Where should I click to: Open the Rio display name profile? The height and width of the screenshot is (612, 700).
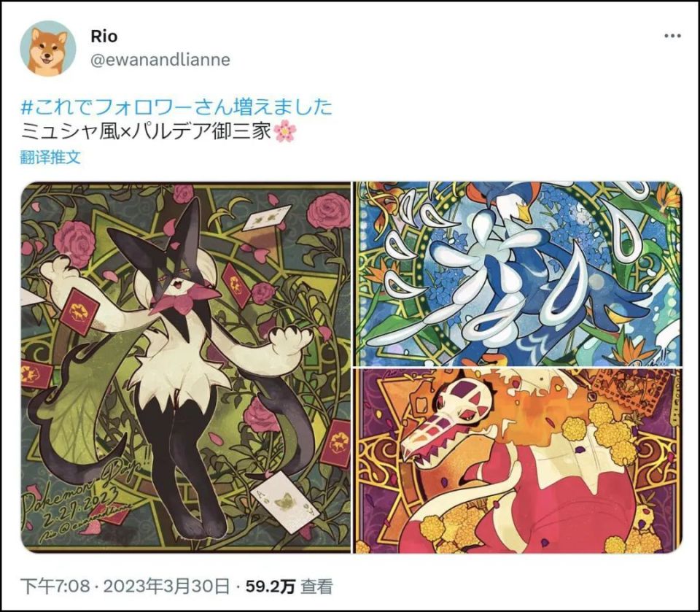pyautogui.click(x=104, y=36)
